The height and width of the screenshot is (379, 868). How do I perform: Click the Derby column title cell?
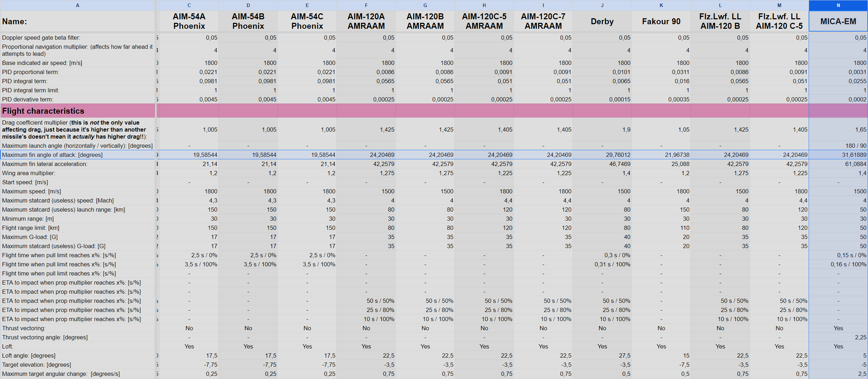[x=602, y=21]
